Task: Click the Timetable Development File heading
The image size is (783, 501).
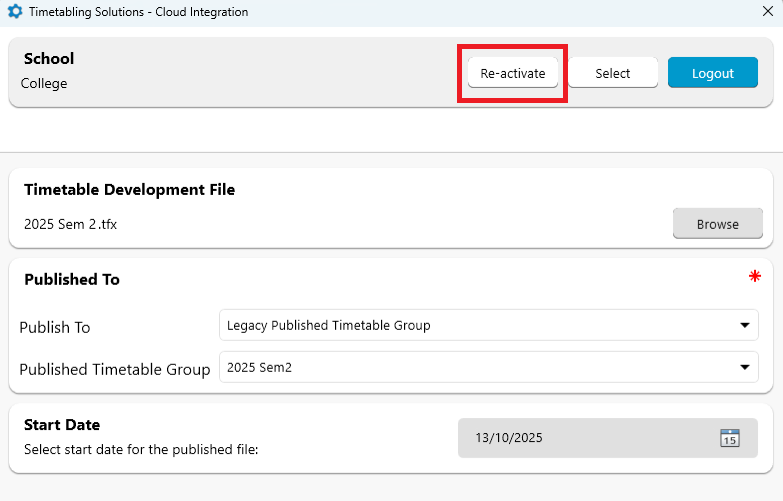Action: coord(129,190)
